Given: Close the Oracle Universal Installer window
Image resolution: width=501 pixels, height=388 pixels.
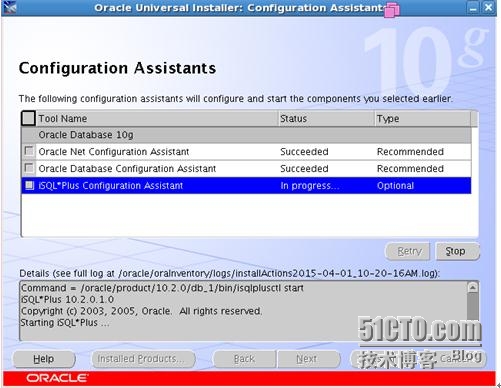Looking at the screenshot, I should point(488,8).
